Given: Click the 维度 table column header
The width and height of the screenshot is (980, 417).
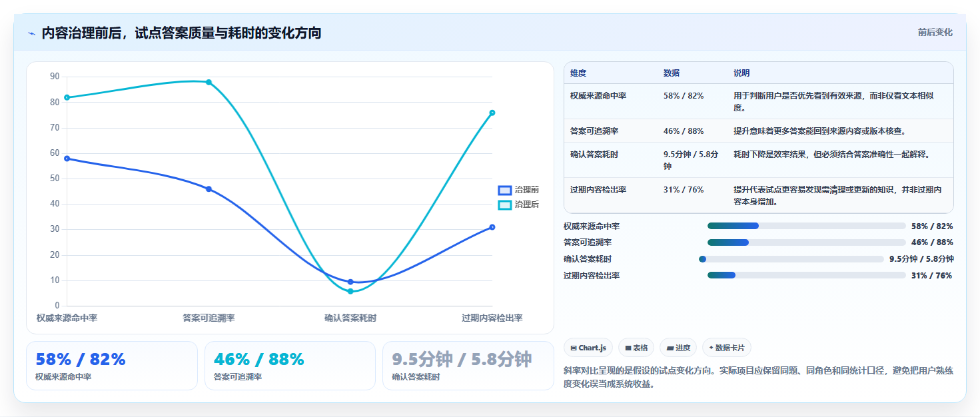Looking at the screenshot, I should point(578,73).
